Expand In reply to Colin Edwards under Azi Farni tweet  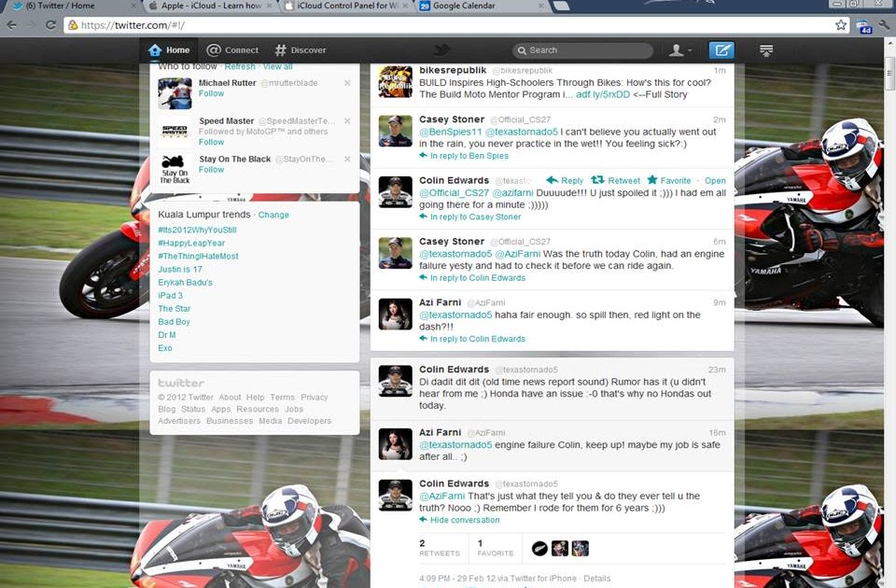click(472, 339)
